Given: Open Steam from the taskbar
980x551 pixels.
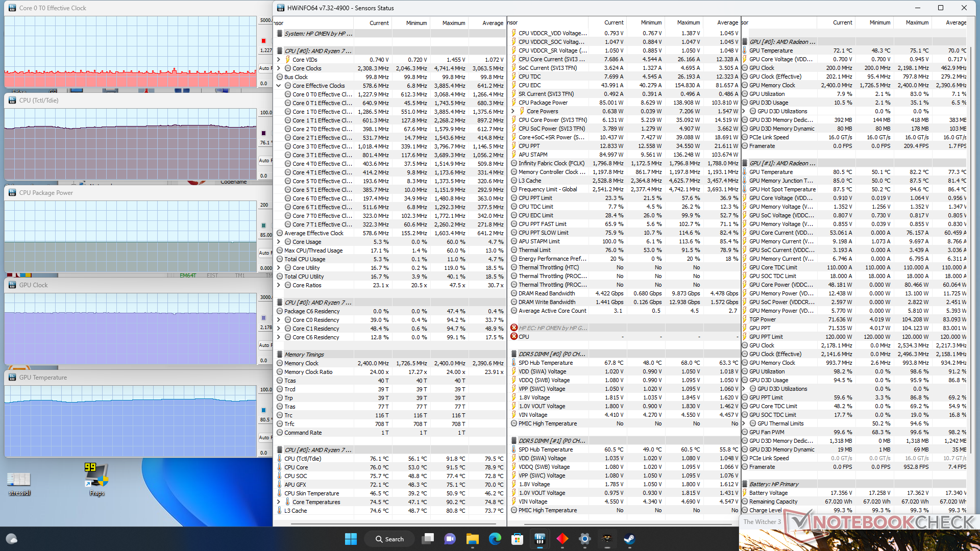Looking at the screenshot, I should click(629, 539).
